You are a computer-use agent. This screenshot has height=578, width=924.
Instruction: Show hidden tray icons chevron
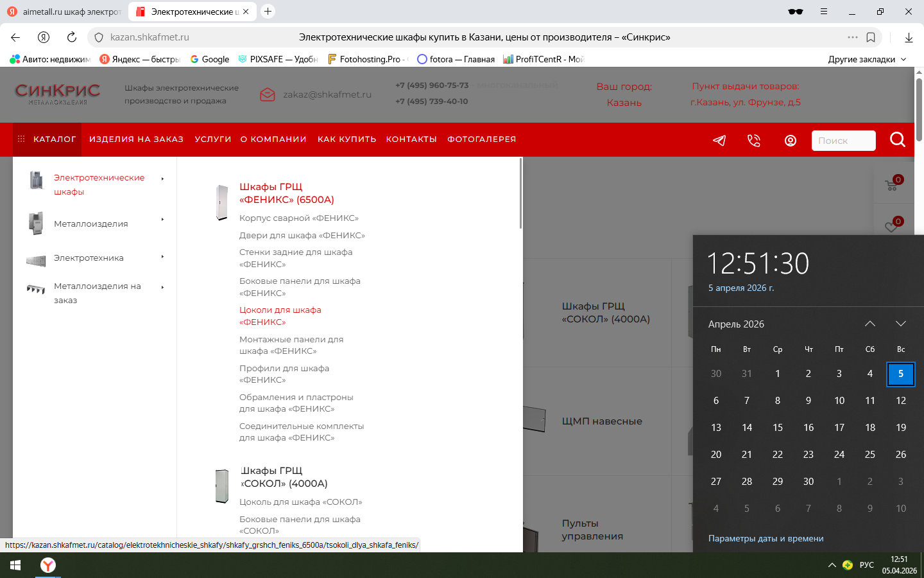point(832,565)
